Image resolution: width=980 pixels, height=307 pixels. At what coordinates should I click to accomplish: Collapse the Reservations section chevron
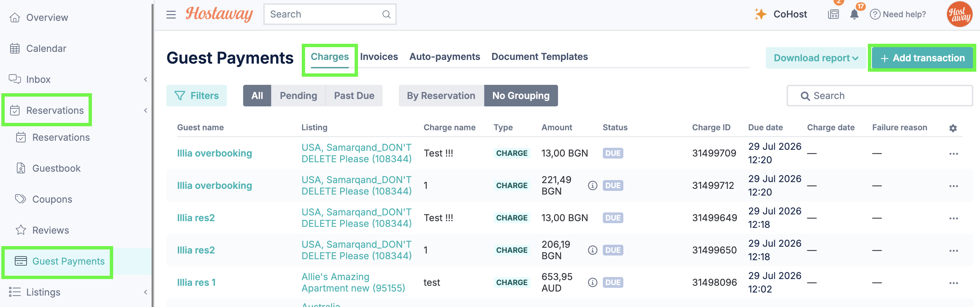[x=145, y=110]
